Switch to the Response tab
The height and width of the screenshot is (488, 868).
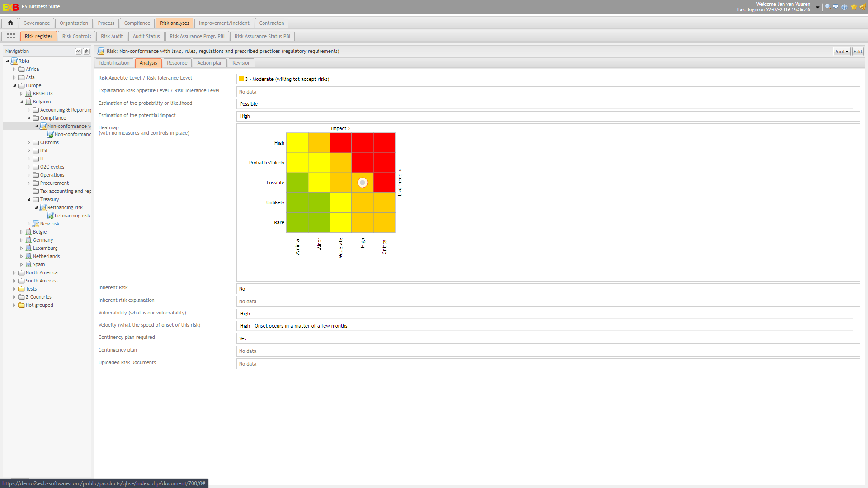click(x=177, y=63)
